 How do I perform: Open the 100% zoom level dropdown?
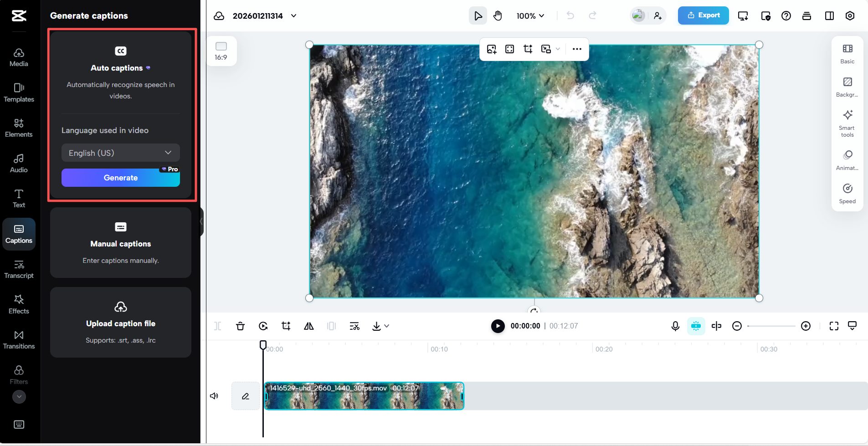pos(530,15)
